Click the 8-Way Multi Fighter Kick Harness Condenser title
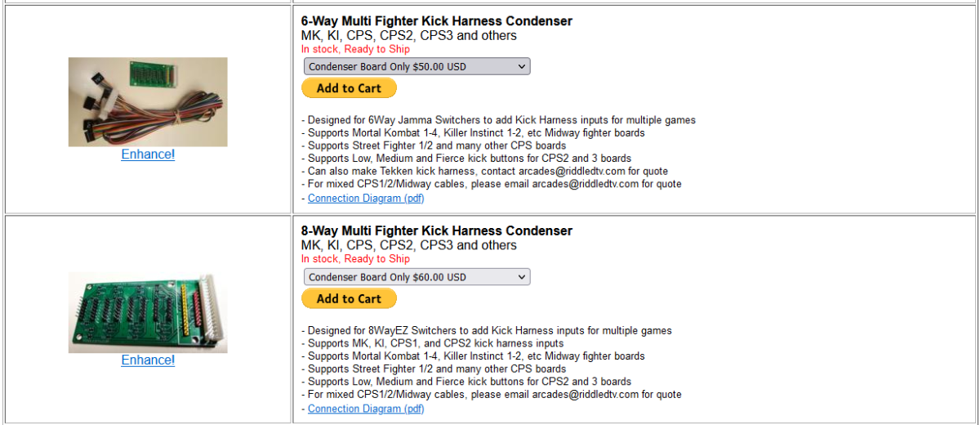 point(437,231)
